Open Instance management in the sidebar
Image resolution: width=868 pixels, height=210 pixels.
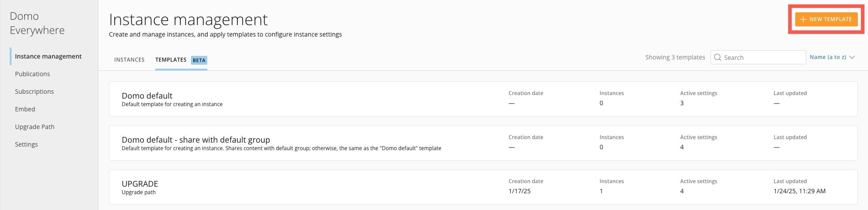(x=48, y=56)
